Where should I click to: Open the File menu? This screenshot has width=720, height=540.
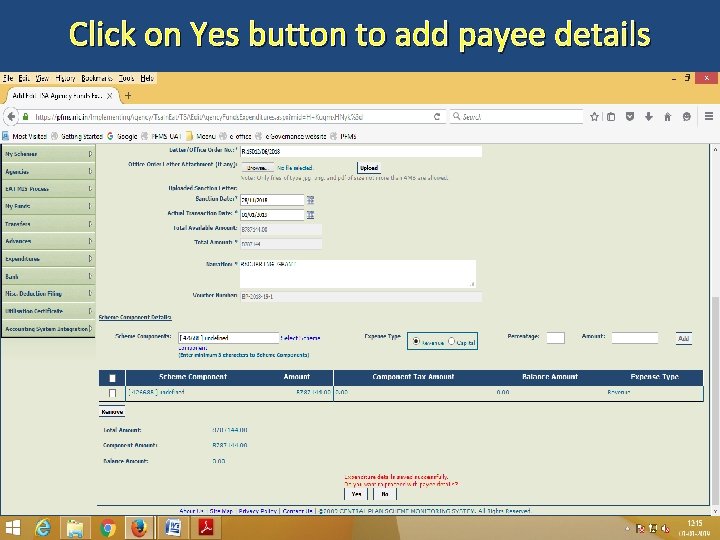(x=8, y=78)
